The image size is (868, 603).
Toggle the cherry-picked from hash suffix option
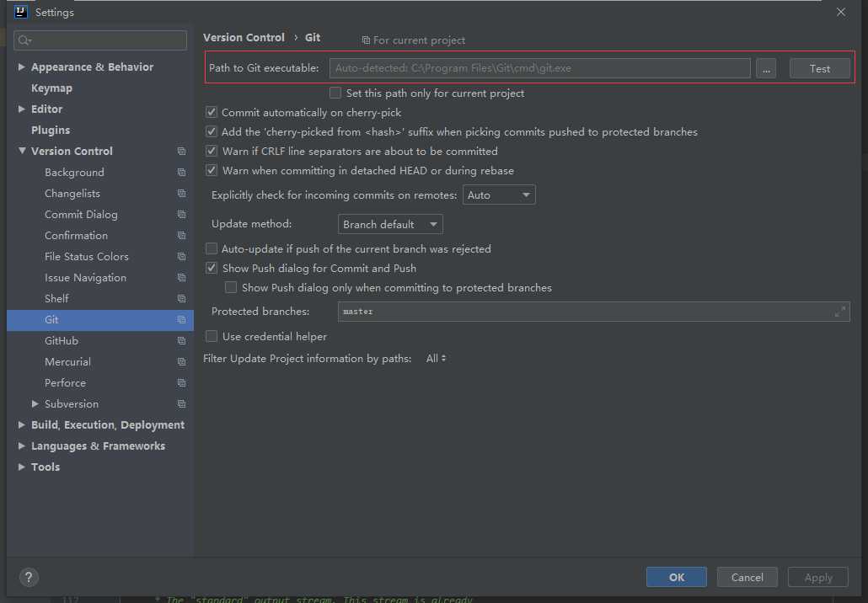pyautogui.click(x=212, y=131)
